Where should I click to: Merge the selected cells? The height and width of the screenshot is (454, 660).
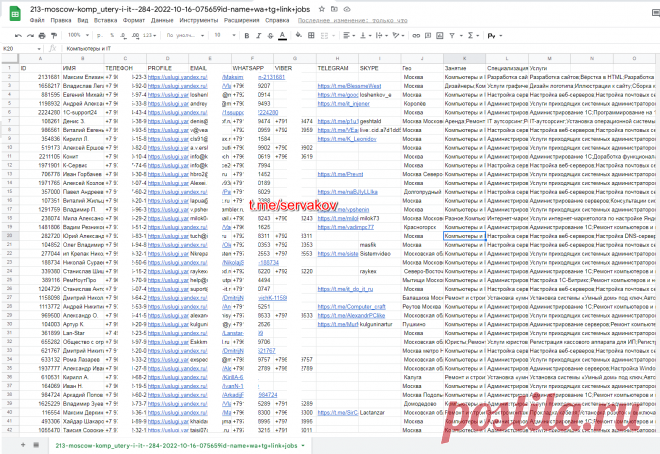click(x=325, y=36)
